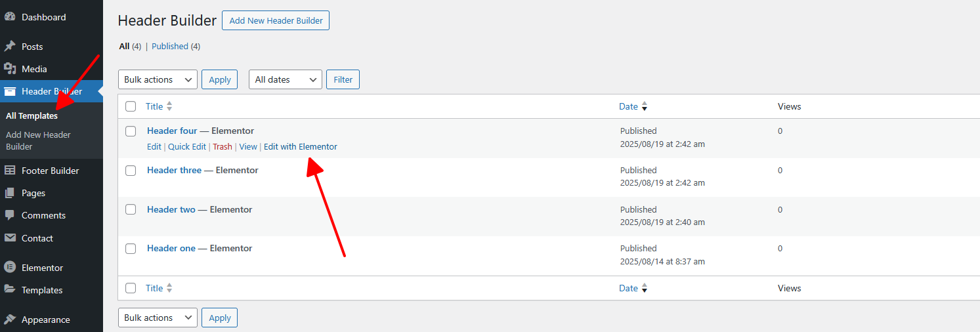Click the Elementor logo icon

tap(10, 268)
